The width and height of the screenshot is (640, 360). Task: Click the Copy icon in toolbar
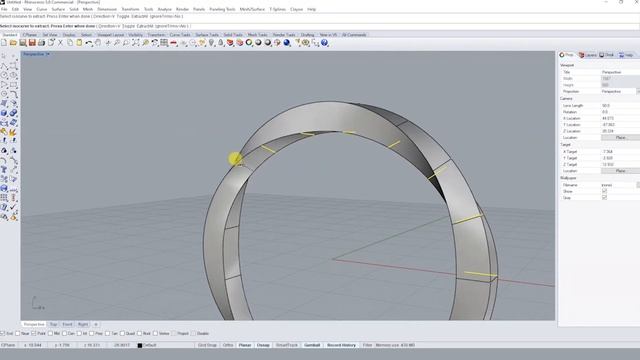[70, 43]
